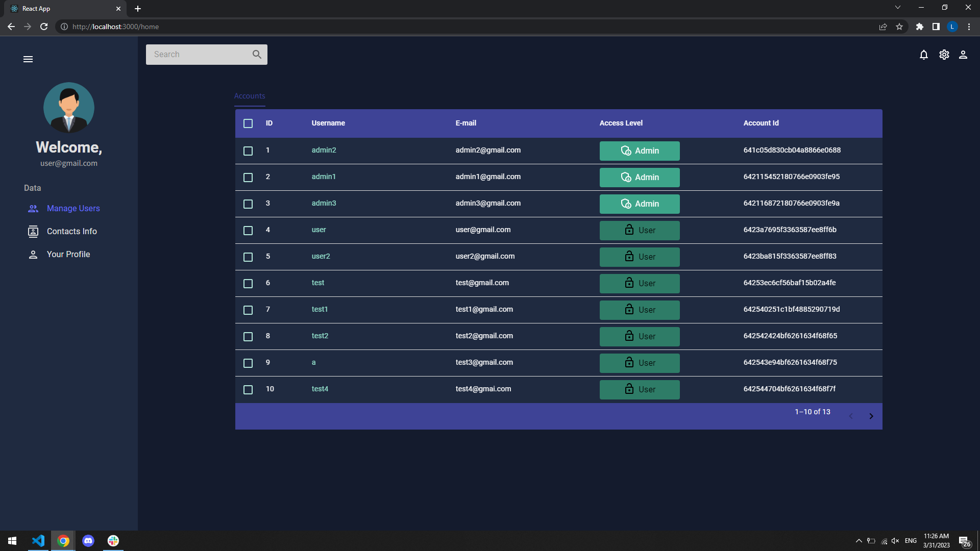
Task: Click the search magnifier icon
Action: tap(257, 54)
